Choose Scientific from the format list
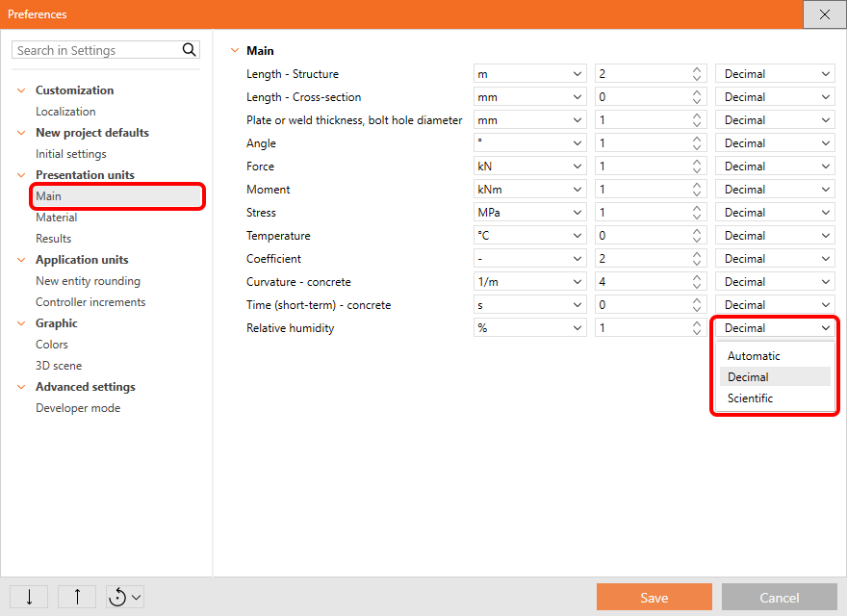The image size is (847, 616). [x=750, y=398]
